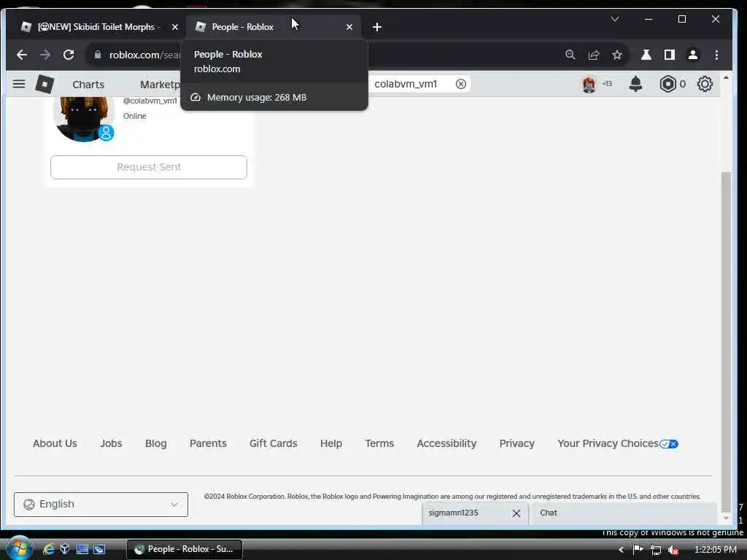Click the People - Roblox taskbar button
This screenshot has width=747, height=560.
pyautogui.click(x=185, y=549)
